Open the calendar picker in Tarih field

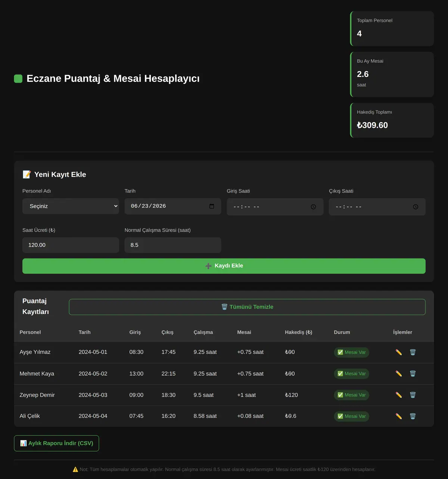212,206
